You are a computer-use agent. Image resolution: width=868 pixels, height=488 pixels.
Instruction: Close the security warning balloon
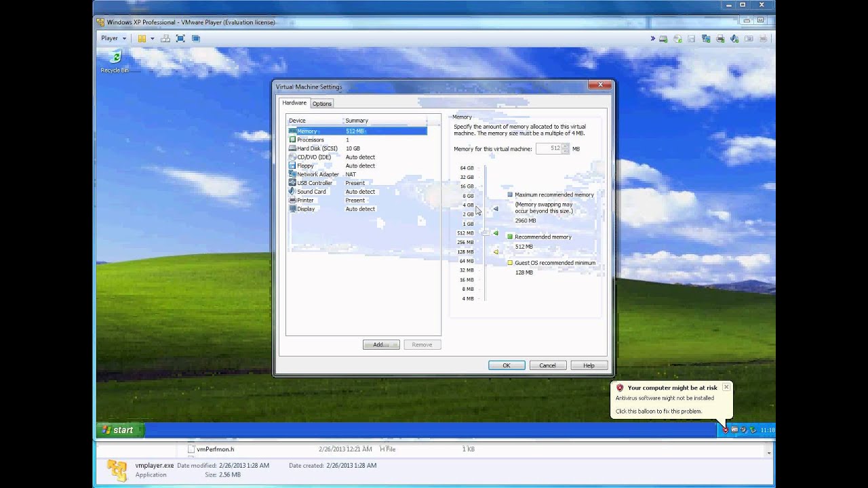point(726,387)
